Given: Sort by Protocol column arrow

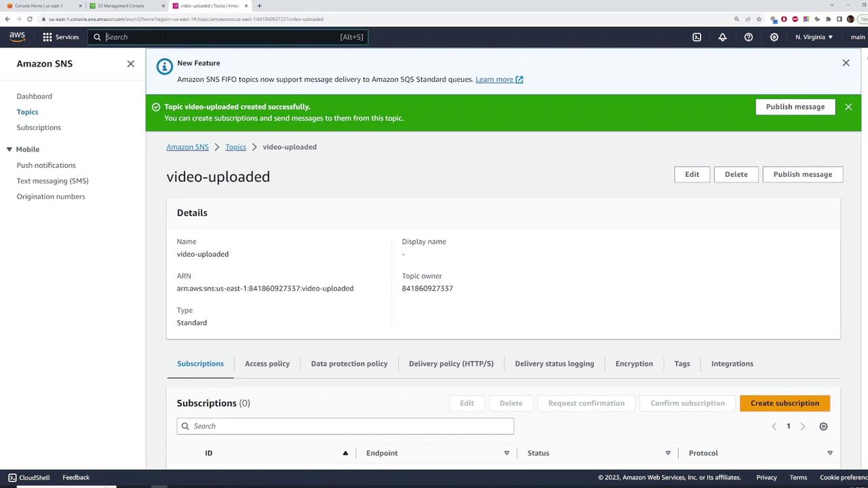Looking at the screenshot, I should tap(829, 453).
